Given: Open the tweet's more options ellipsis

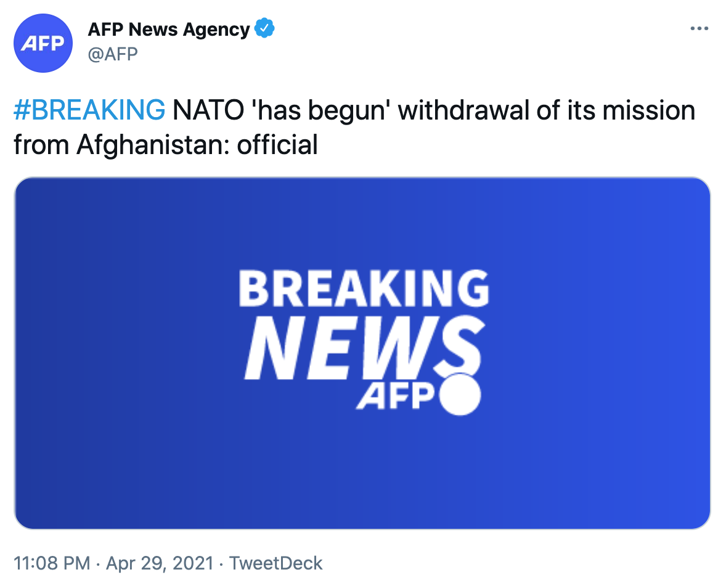Looking at the screenshot, I should (699, 29).
